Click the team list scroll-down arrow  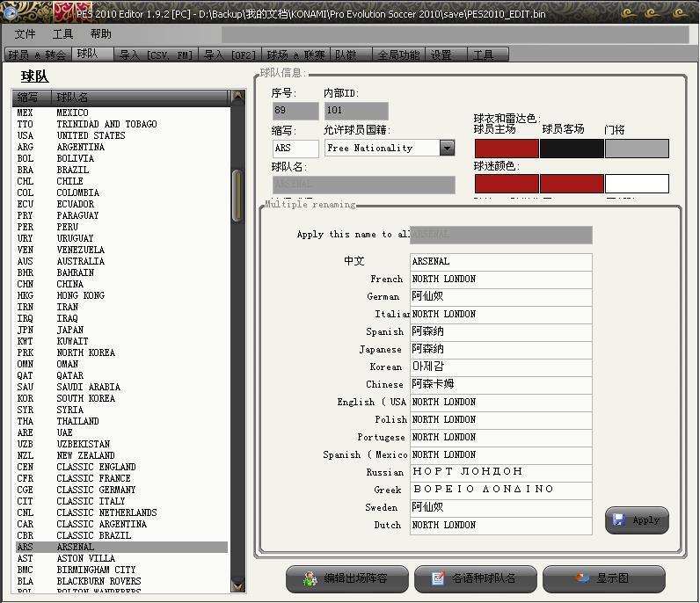coord(237,585)
